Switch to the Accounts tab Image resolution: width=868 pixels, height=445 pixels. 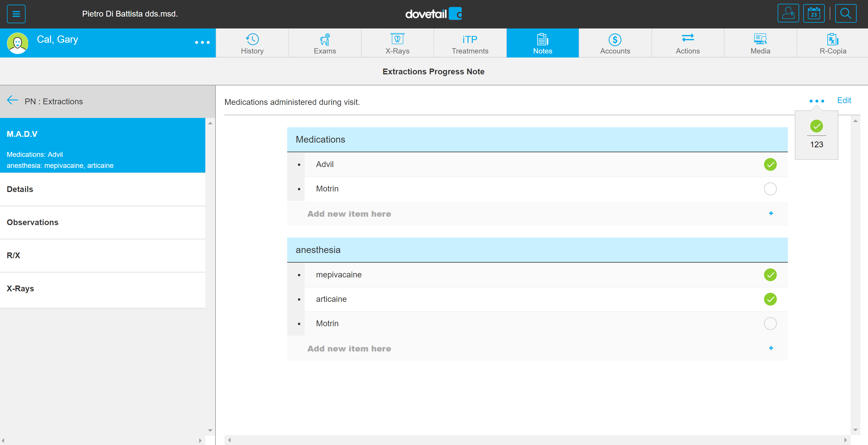point(615,43)
